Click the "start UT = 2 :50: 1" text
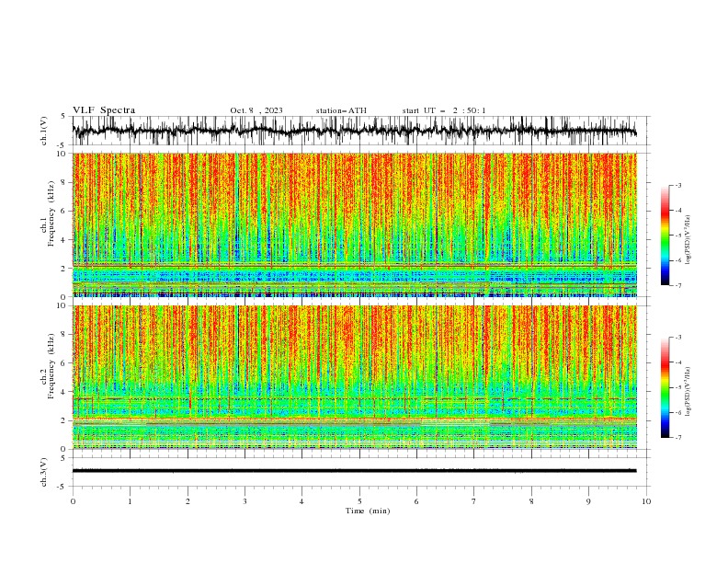Screen dimensions: 728x563 [x=444, y=110]
